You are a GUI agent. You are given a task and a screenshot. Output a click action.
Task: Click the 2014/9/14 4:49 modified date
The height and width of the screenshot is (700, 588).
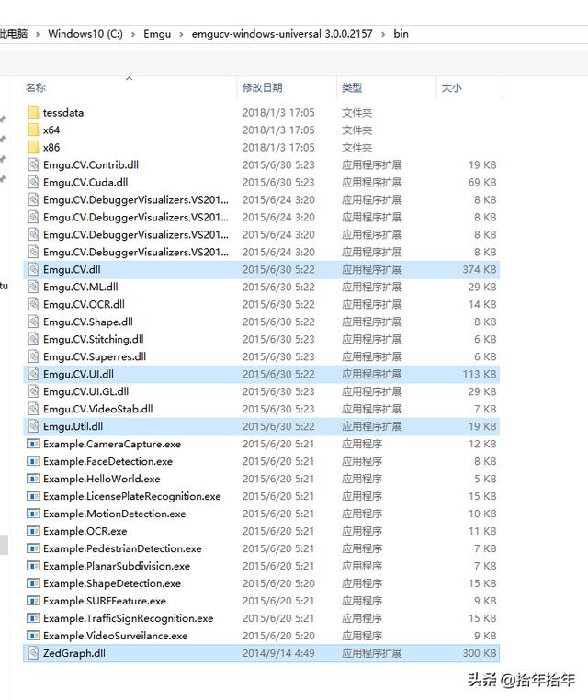[278, 652]
